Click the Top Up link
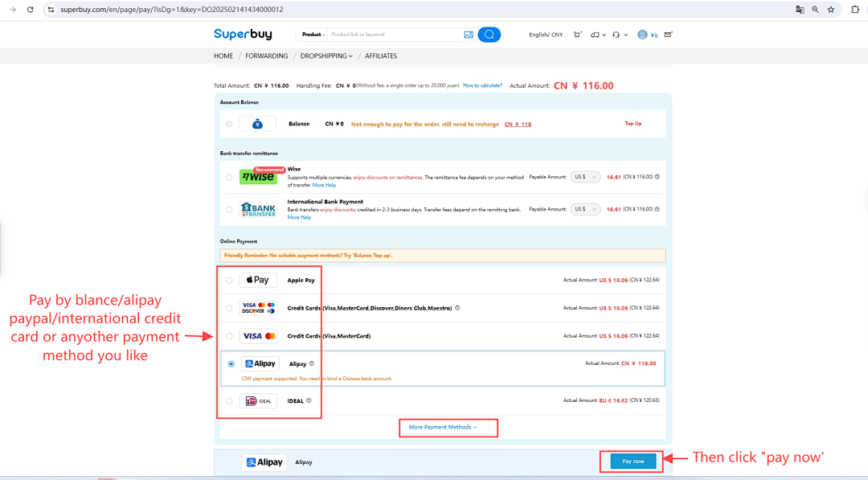The height and width of the screenshot is (480, 868). point(633,124)
